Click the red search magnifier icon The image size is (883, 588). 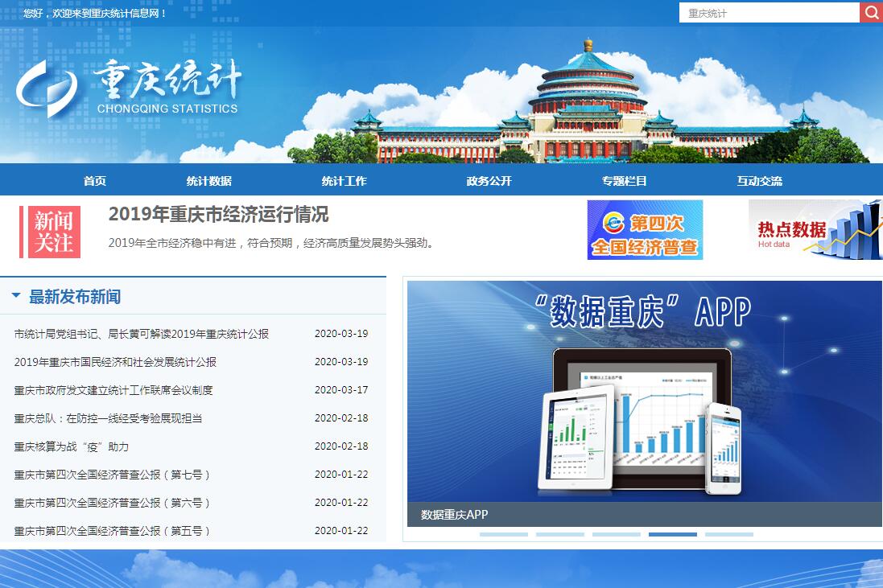tap(871, 13)
